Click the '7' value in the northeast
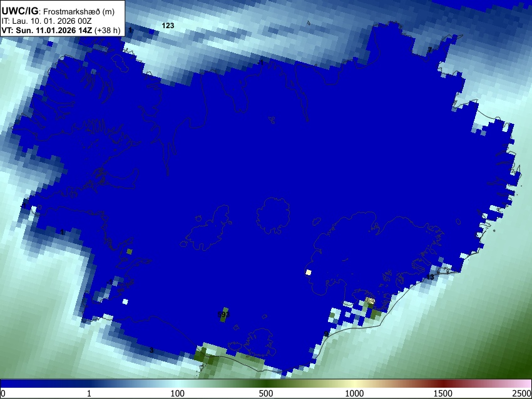532x399 pixels. 429,50
